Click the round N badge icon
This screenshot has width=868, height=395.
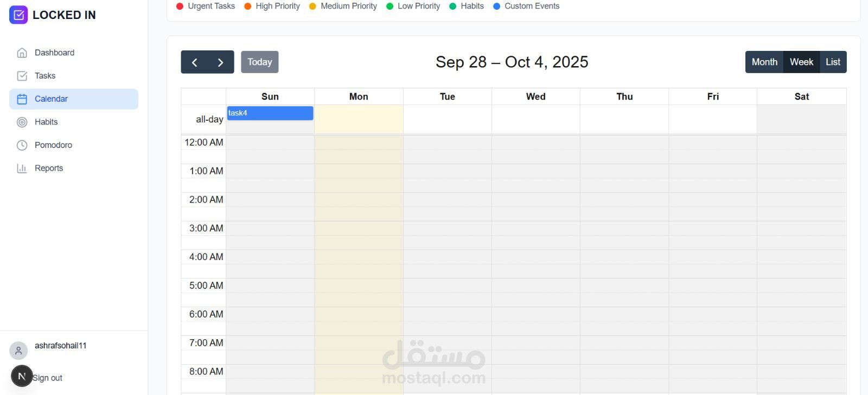pyautogui.click(x=22, y=376)
